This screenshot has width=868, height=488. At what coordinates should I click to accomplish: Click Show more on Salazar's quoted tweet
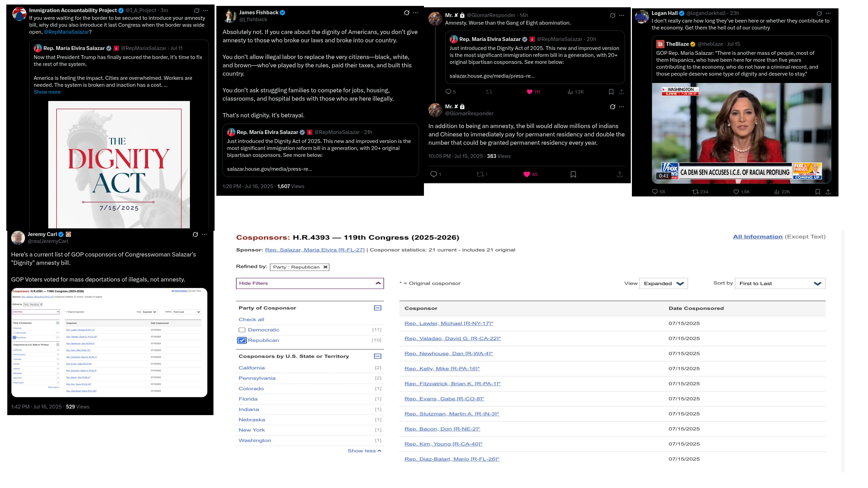[47, 92]
